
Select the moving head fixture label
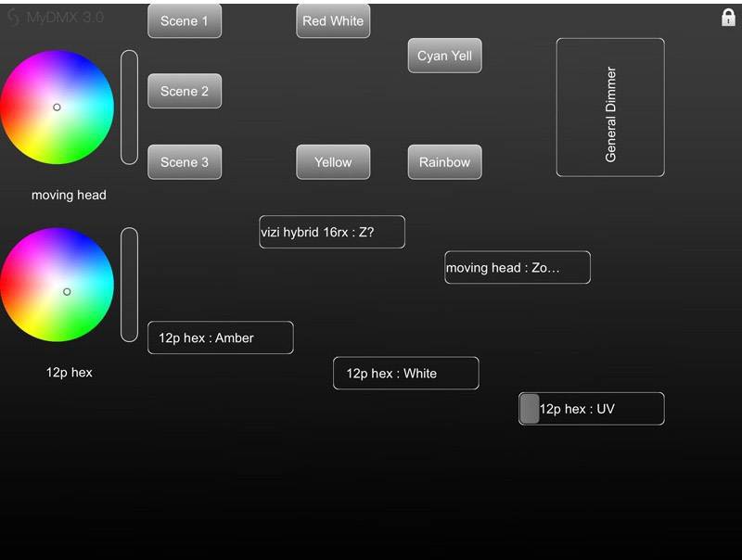coord(69,195)
